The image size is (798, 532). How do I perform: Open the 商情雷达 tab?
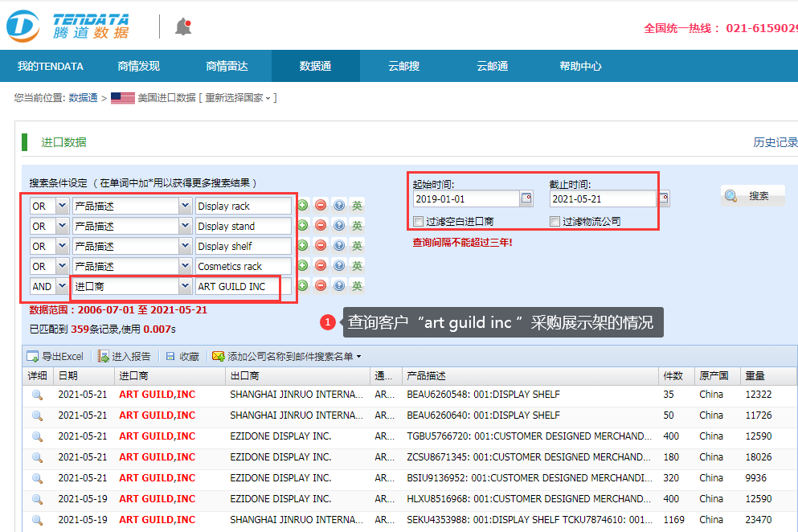tap(227, 66)
